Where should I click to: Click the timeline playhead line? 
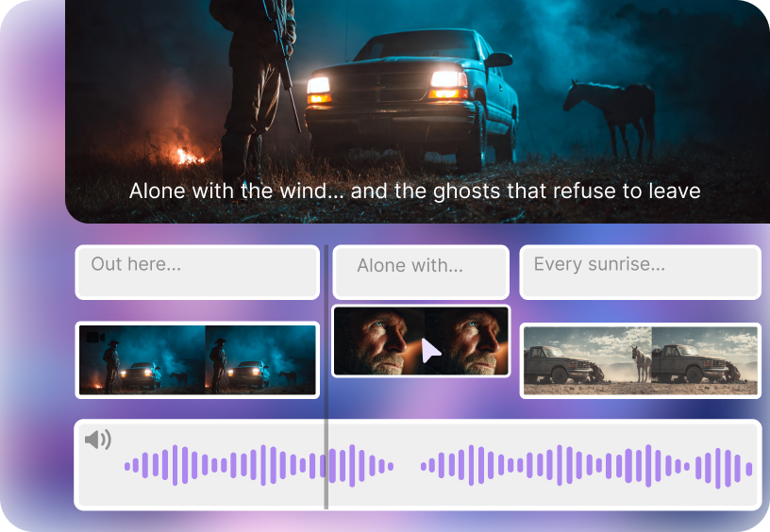click(x=326, y=377)
